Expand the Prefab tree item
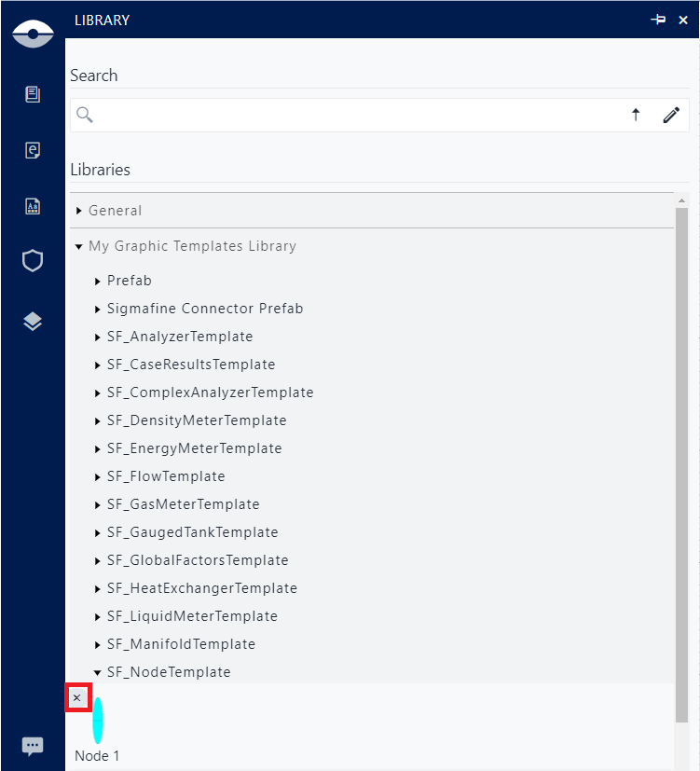The width and height of the screenshot is (700, 771). 98,281
